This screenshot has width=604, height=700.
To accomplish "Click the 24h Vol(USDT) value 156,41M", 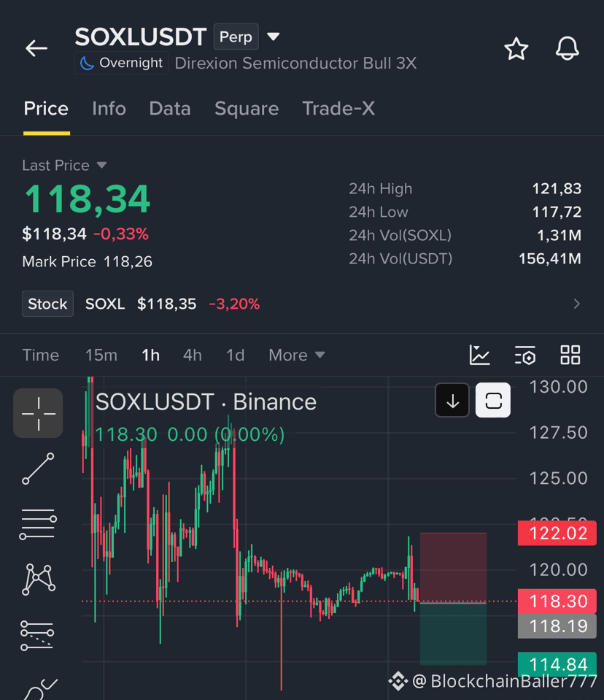I will pos(550,258).
